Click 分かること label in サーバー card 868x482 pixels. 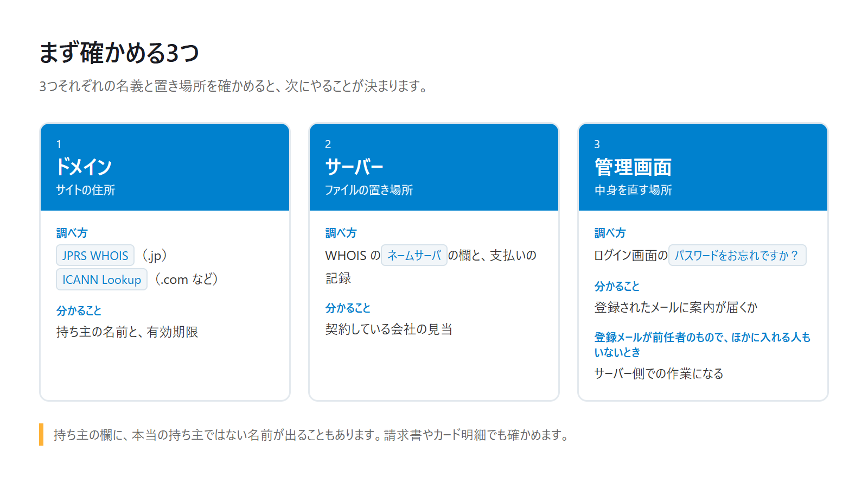[x=348, y=308]
